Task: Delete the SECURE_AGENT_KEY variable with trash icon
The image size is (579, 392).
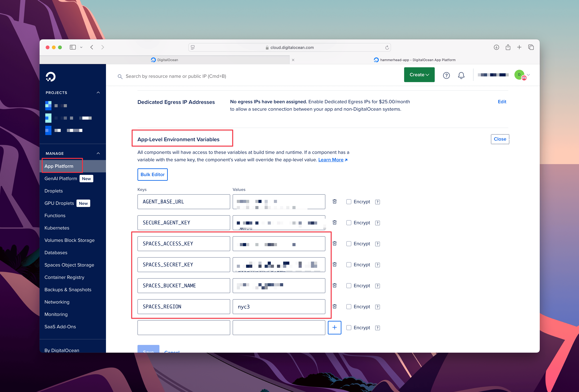Action: tap(335, 222)
